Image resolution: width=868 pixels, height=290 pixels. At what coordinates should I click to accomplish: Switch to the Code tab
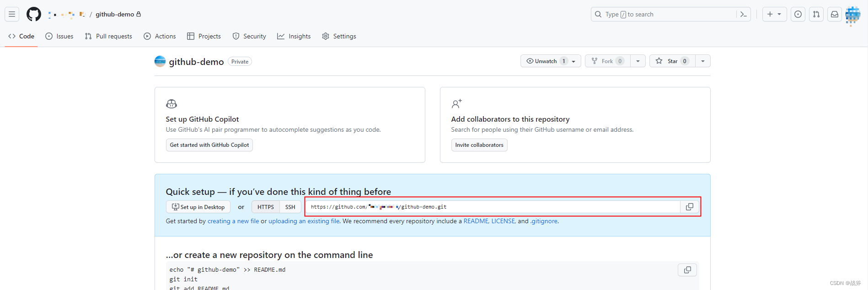point(21,36)
